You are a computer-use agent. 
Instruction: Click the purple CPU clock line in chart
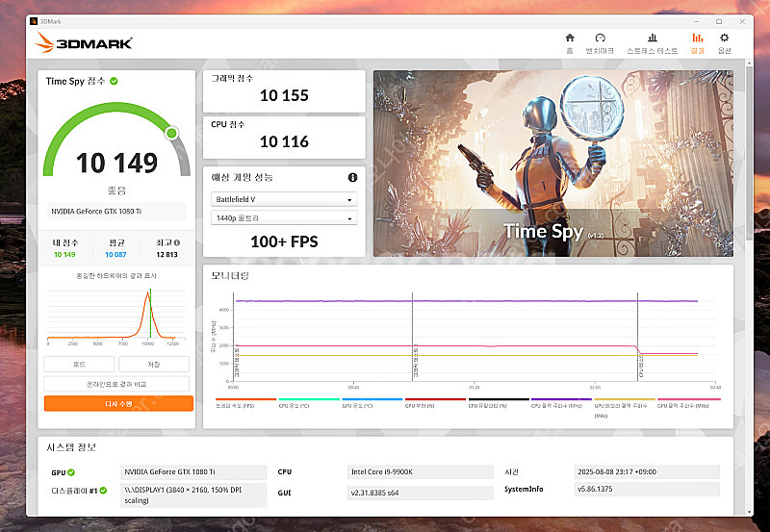click(x=467, y=301)
